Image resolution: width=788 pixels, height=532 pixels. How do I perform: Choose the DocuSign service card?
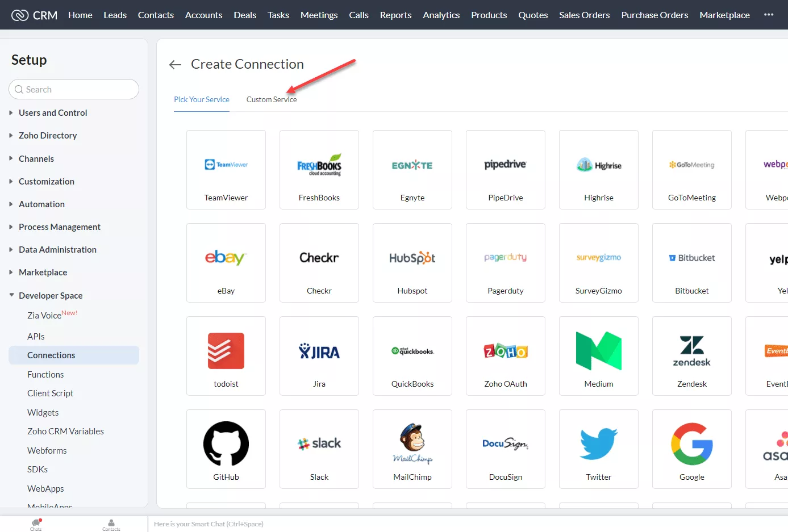tap(506, 449)
